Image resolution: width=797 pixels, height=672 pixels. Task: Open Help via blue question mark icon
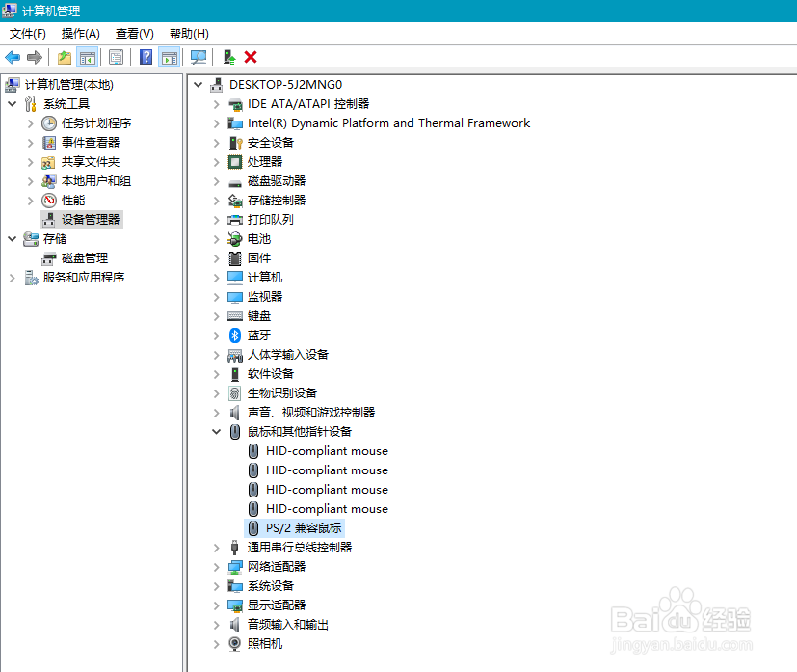(x=146, y=57)
